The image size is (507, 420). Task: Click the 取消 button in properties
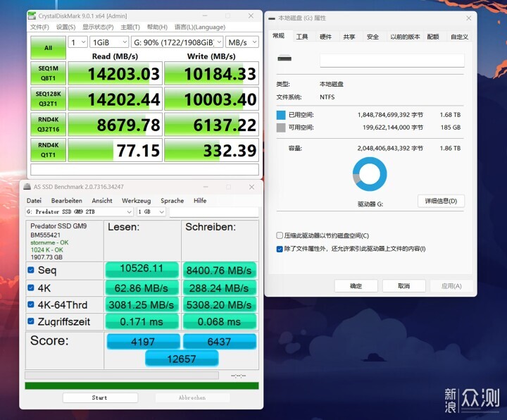coord(404,286)
